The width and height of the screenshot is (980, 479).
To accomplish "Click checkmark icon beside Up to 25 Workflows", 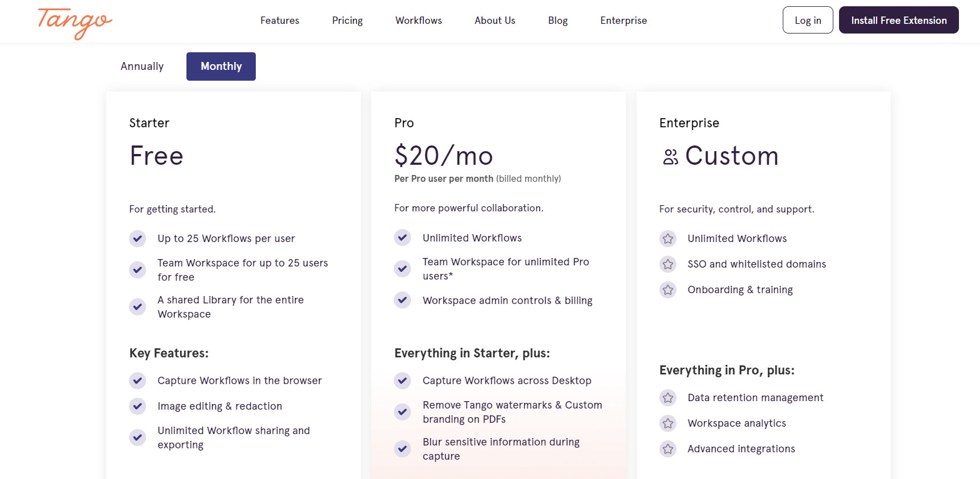I will point(138,239).
